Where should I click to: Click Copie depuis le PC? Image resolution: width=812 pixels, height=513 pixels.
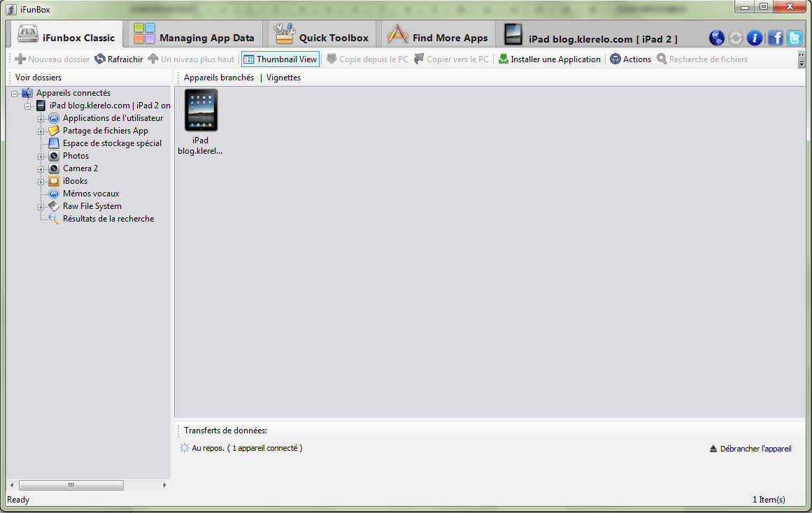[367, 59]
